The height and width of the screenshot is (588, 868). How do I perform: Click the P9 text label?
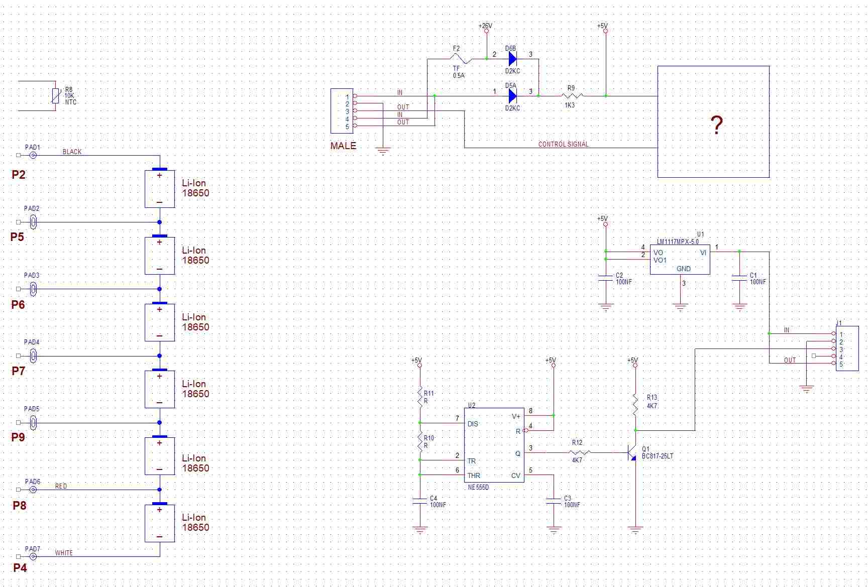[18, 437]
